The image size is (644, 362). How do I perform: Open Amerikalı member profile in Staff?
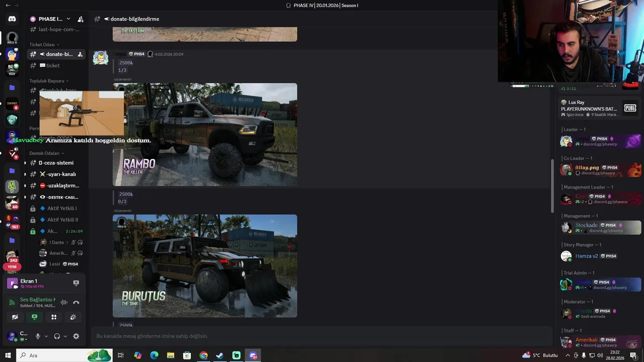(600, 342)
